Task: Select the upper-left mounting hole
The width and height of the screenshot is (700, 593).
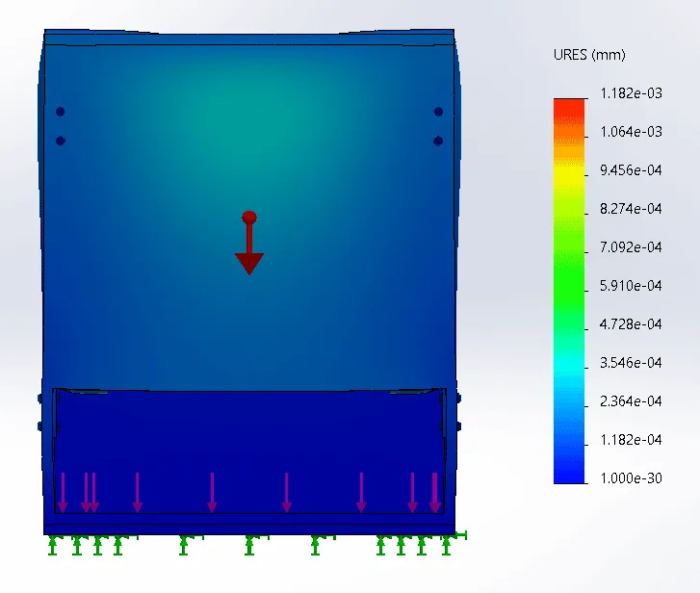Action: pyautogui.click(x=60, y=112)
